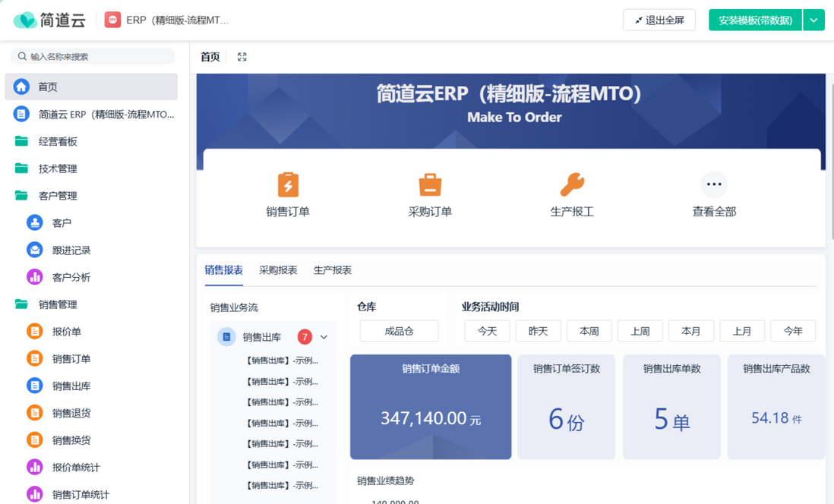834x504 pixels.
Task: Click 退出全屏 button
Action: tap(659, 20)
